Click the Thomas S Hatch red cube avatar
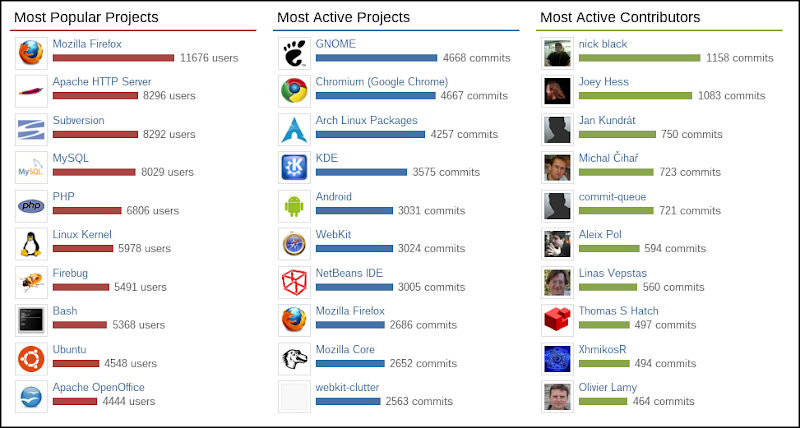The height and width of the screenshot is (428, 800). 557,319
